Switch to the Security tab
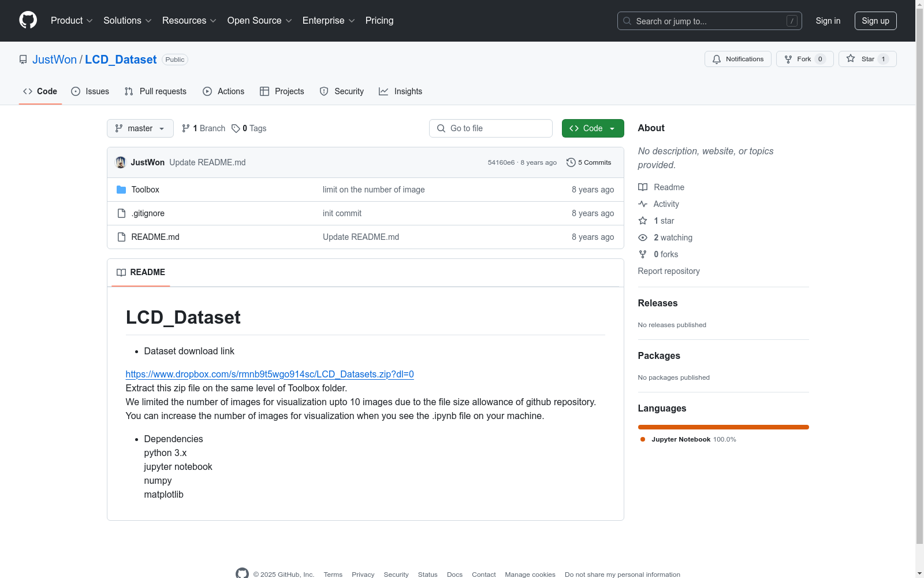This screenshot has height=578, width=924. 342,91
